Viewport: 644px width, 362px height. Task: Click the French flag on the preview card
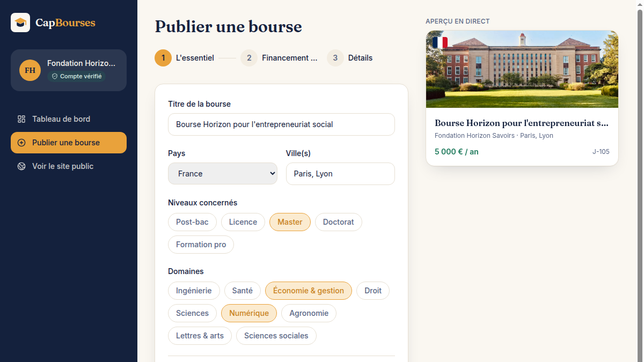tap(440, 42)
